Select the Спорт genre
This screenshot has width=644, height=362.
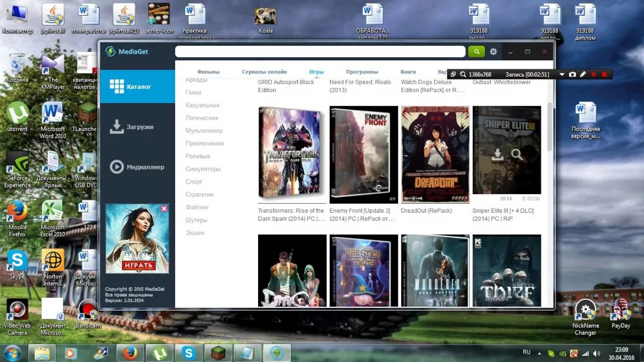[x=194, y=182]
